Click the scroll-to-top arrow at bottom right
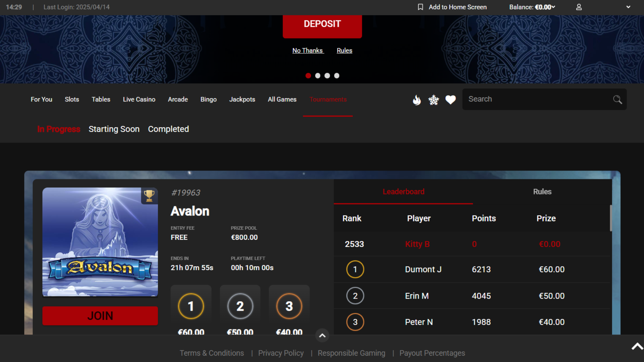This screenshot has width=644, height=362. pos(637,346)
